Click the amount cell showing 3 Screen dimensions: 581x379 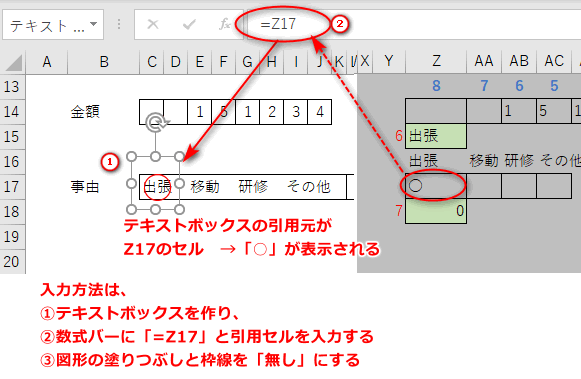click(296, 112)
